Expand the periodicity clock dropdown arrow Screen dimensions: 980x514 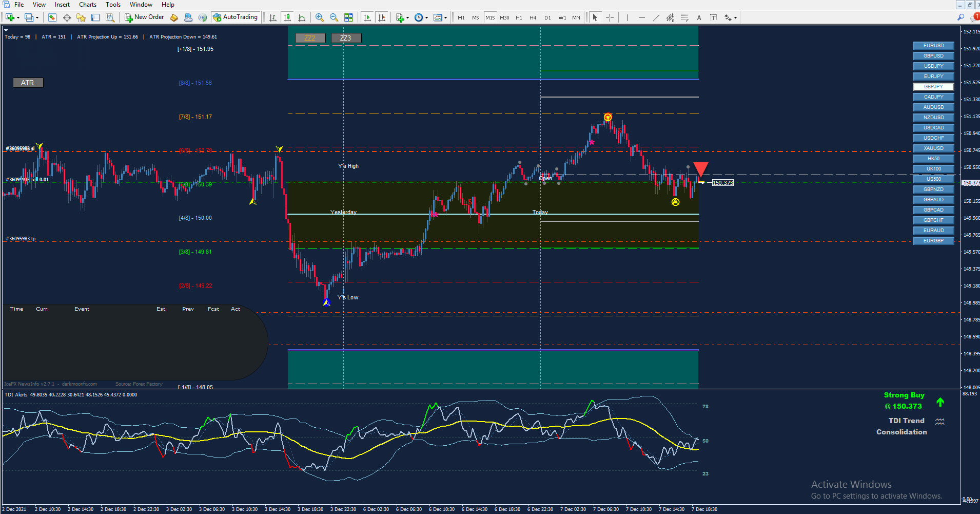point(426,17)
